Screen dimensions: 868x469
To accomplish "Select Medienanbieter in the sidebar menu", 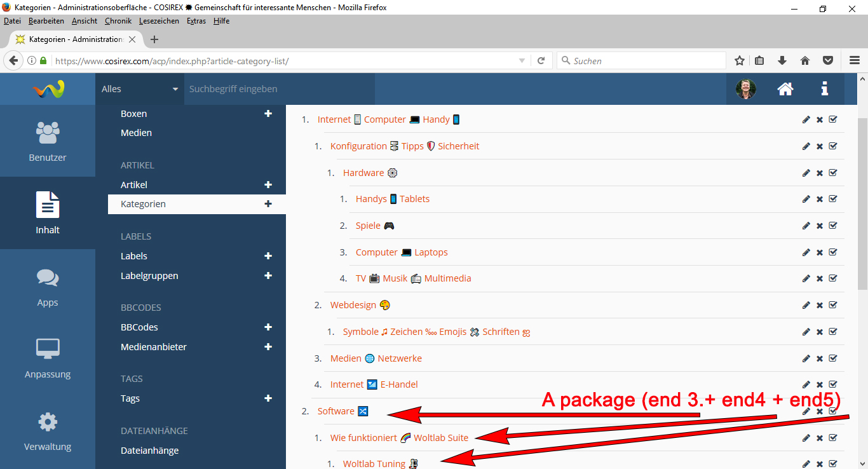I will pos(154,347).
